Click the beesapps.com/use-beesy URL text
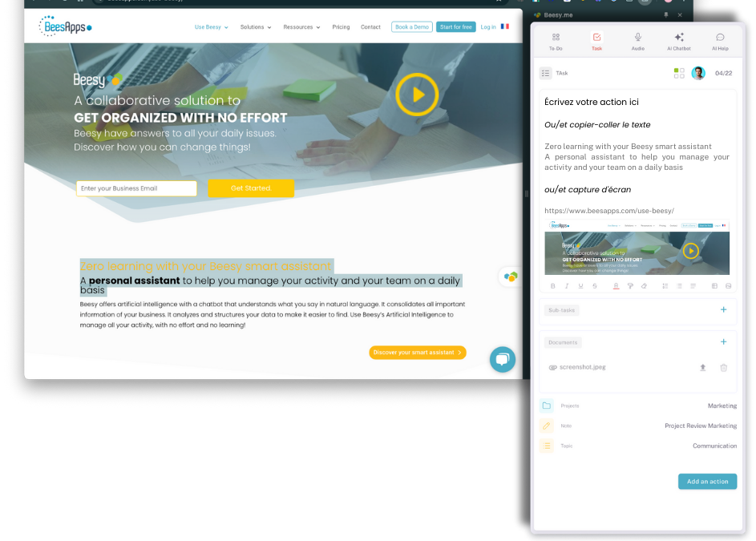The height and width of the screenshot is (541, 756). [609, 211]
